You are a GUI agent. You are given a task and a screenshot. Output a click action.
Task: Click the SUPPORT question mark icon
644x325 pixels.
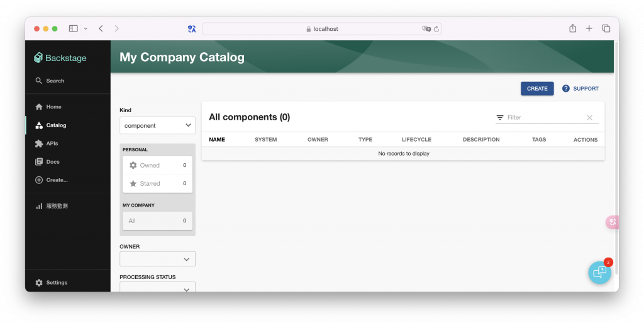565,88
